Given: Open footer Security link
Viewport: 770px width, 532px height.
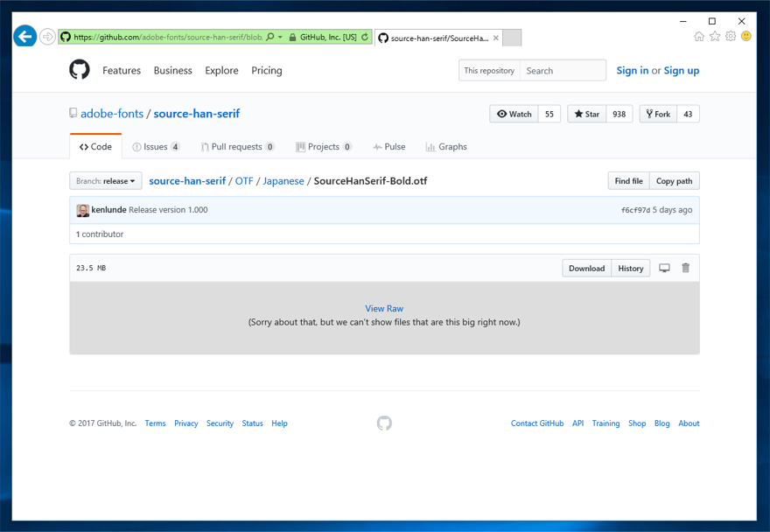Looking at the screenshot, I should click(x=220, y=423).
